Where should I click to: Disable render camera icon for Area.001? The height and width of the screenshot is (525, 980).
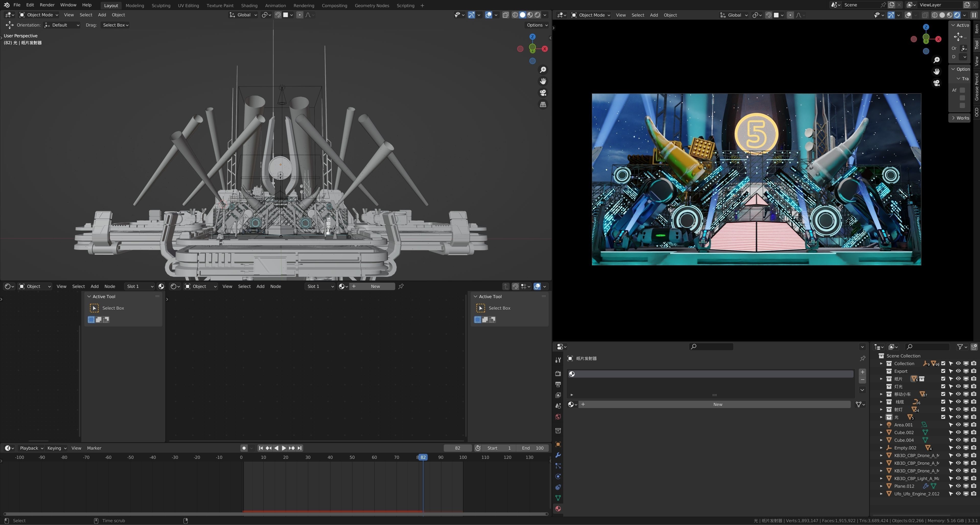(974, 425)
